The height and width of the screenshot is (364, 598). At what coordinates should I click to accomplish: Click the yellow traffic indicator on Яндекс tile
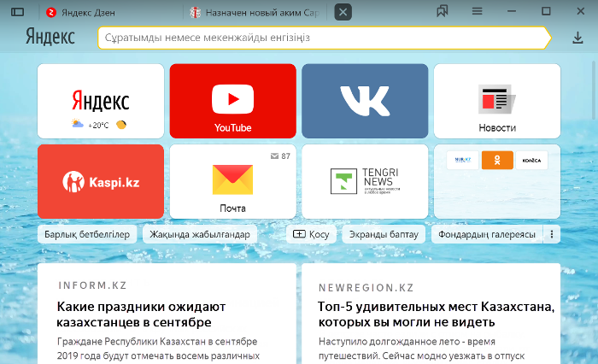pyautogui.click(x=121, y=125)
